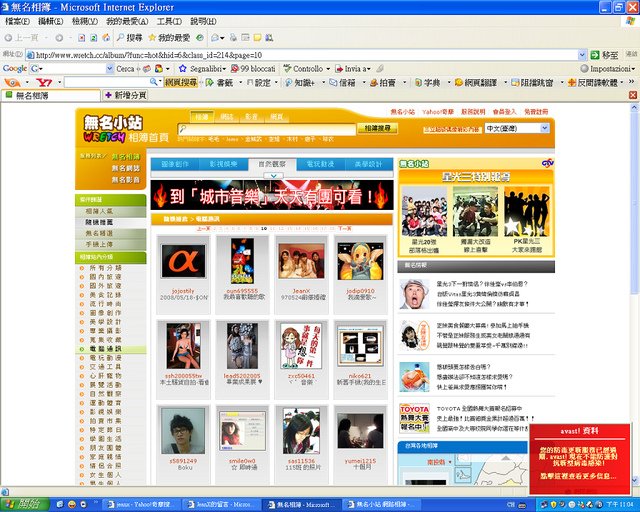Open the 我的最愛(A) menu
Viewport: 640px width, 512px height.
[x=127, y=21]
